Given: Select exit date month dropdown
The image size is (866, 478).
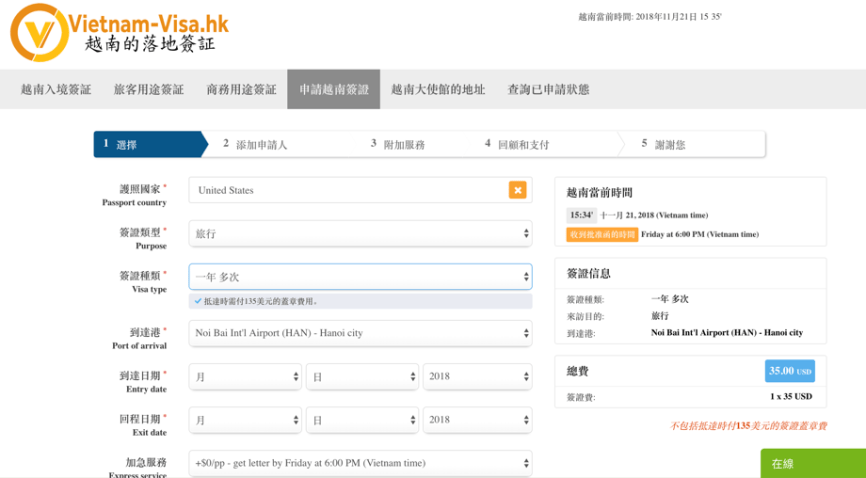Looking at the screenshot, I should tap(245, 420).
